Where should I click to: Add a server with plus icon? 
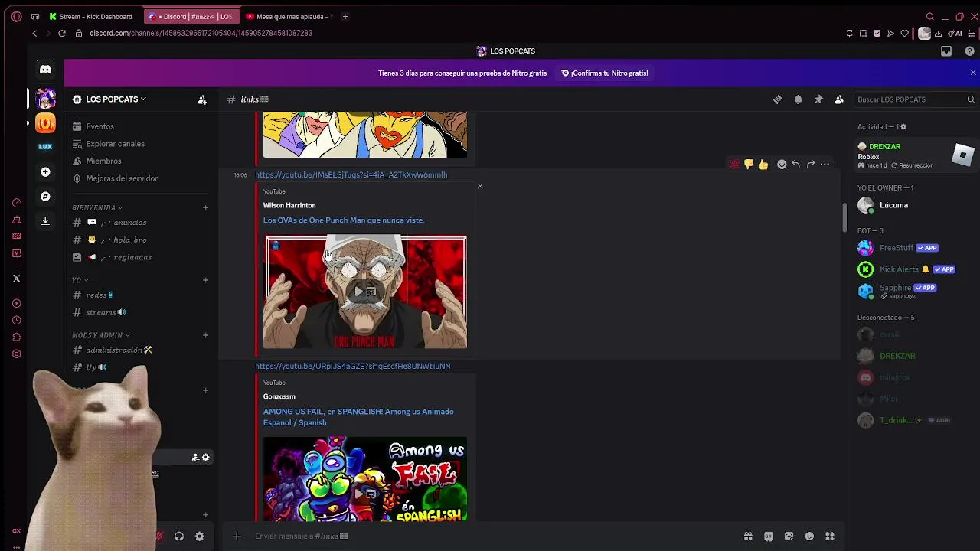tap(45, 172)
